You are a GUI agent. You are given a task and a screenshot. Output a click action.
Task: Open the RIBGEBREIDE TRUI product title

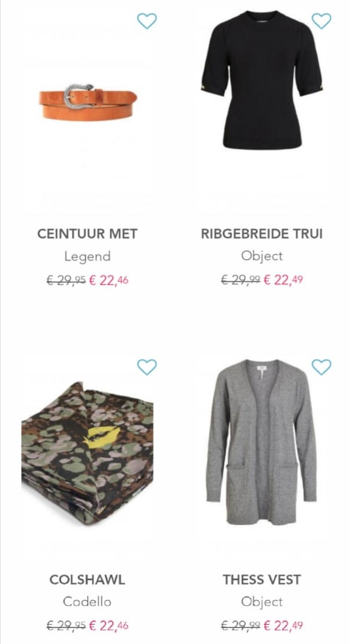click(262, 234)
